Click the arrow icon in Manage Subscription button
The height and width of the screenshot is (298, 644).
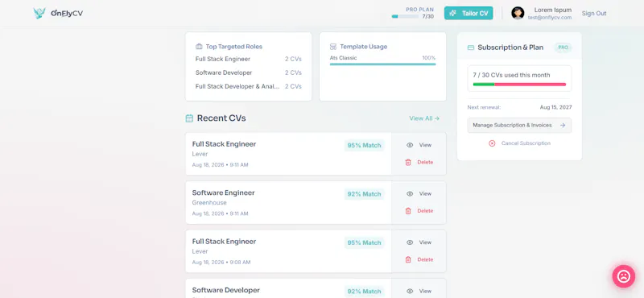[x=563, y=126]
